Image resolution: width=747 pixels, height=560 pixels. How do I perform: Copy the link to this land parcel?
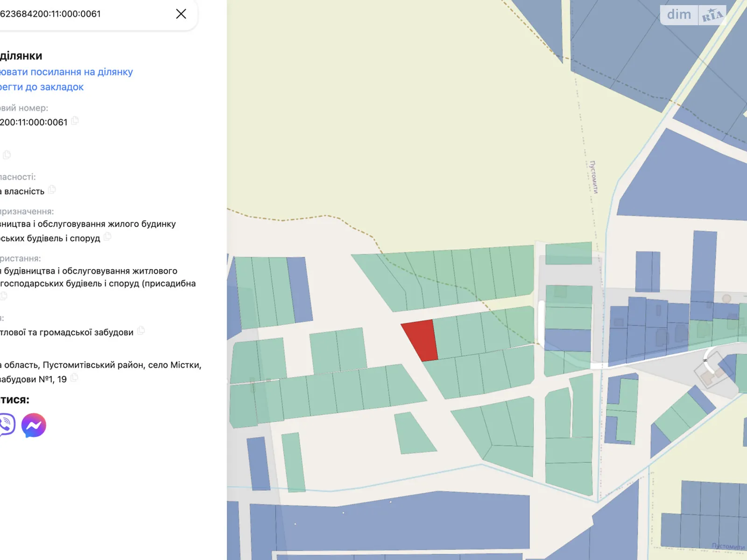pos(66,72)
